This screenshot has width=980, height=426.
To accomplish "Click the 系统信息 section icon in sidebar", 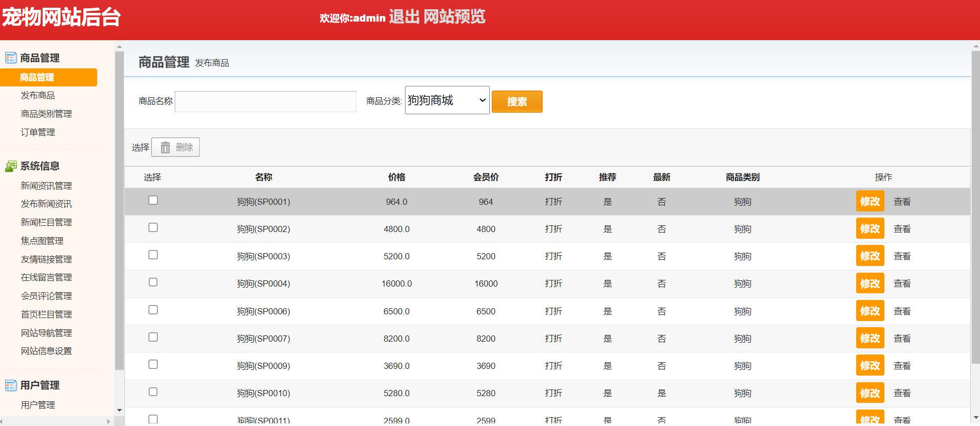I will coord(11,166).
